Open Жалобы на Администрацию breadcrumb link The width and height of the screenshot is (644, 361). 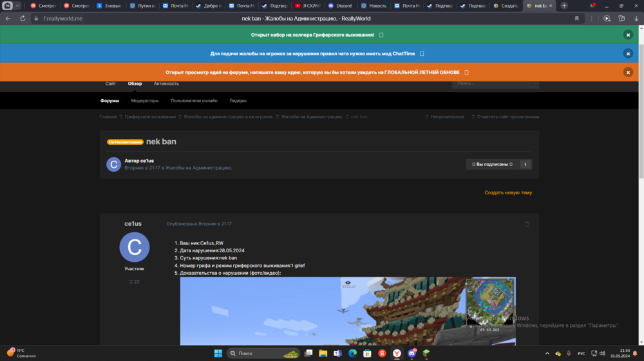312,117
